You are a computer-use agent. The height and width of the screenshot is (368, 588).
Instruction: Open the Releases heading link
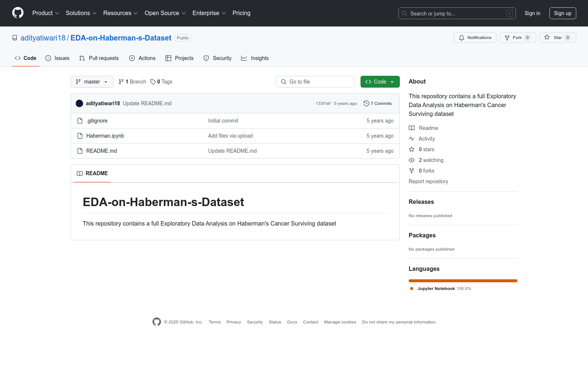[x=421, y=202]
